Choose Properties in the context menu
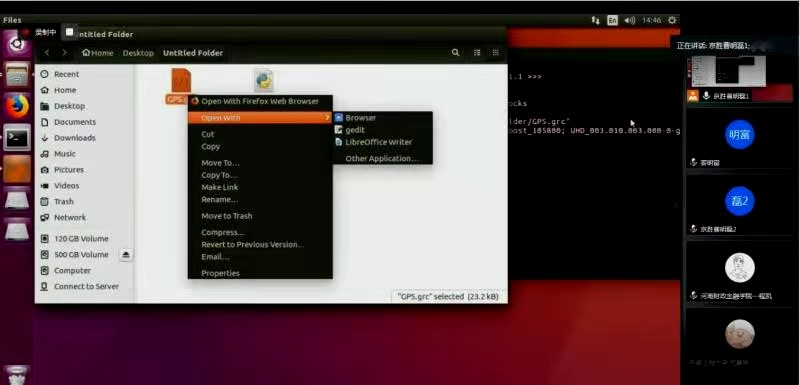The height and width of the screenshot is (385, 800). [x=220, y=273]
